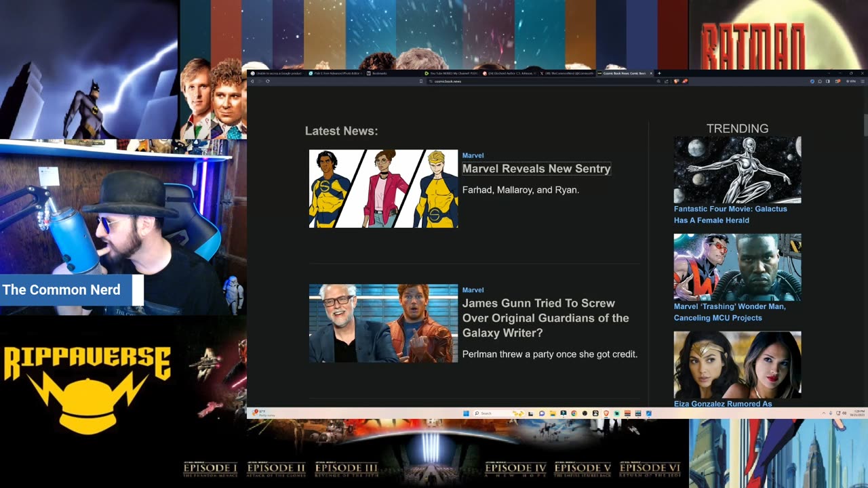Open Brave wallet icon with badge
Viewport: 868px width, 488px height.
pos(838,81)
